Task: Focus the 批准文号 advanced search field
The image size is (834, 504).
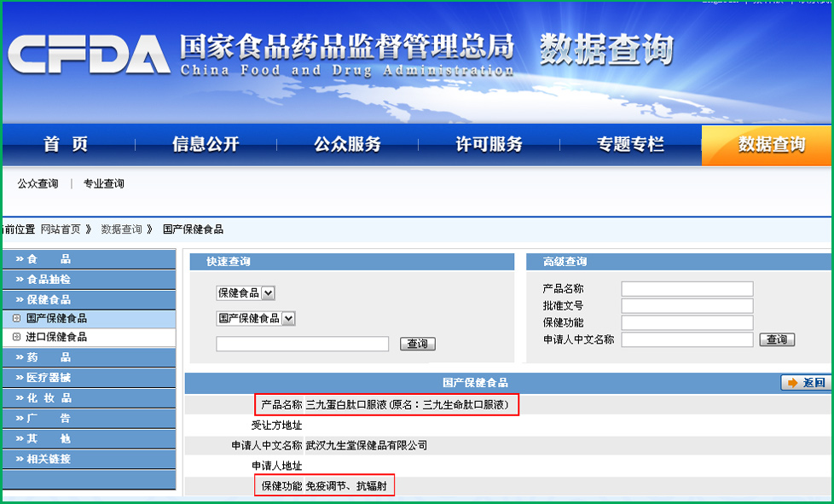Action: click(687, 305)
